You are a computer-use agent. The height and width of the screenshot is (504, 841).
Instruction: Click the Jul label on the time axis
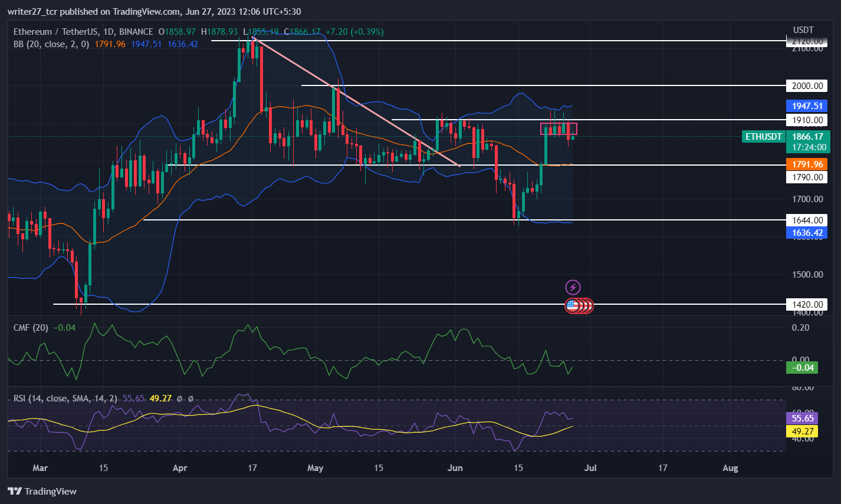[590, 468]
